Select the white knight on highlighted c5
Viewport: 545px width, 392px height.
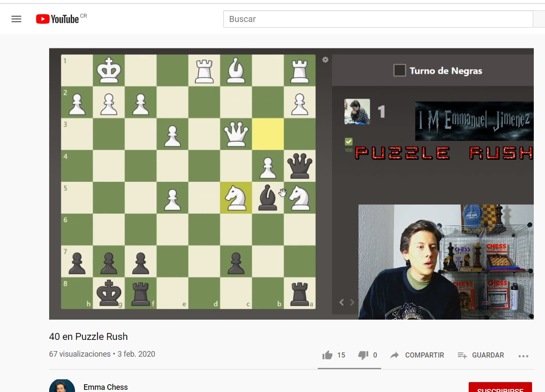[x=236, y=198]
